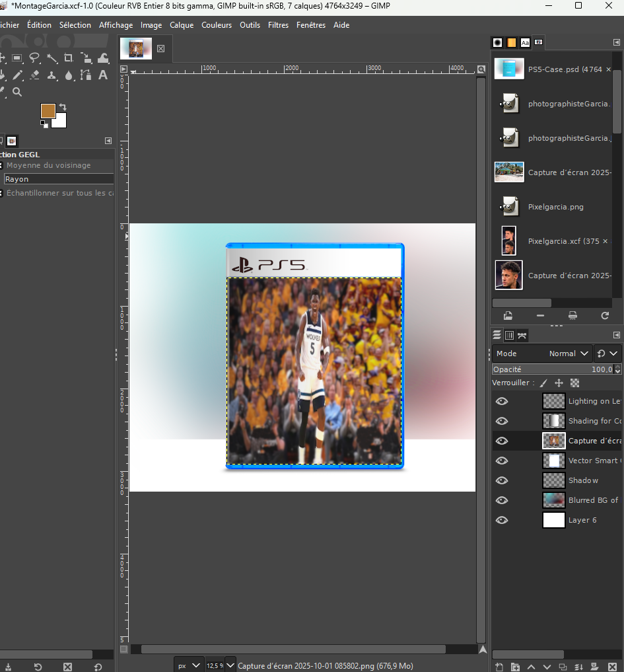The image size is (624, 672).
Task: Choose the Text tool
Action: point(103,75)
